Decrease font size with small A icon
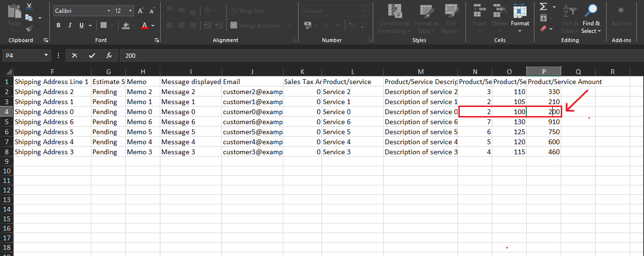The height and width of the screenshot is (256, 644). 152,11
